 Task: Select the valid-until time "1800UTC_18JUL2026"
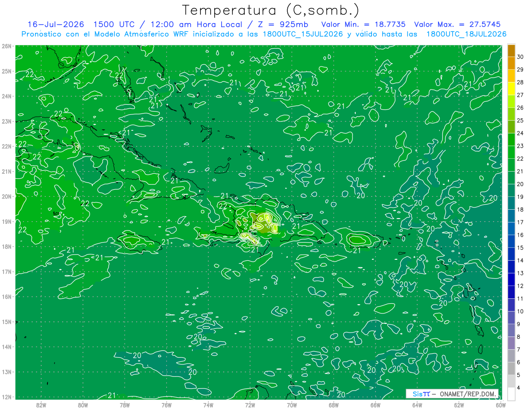466,34
